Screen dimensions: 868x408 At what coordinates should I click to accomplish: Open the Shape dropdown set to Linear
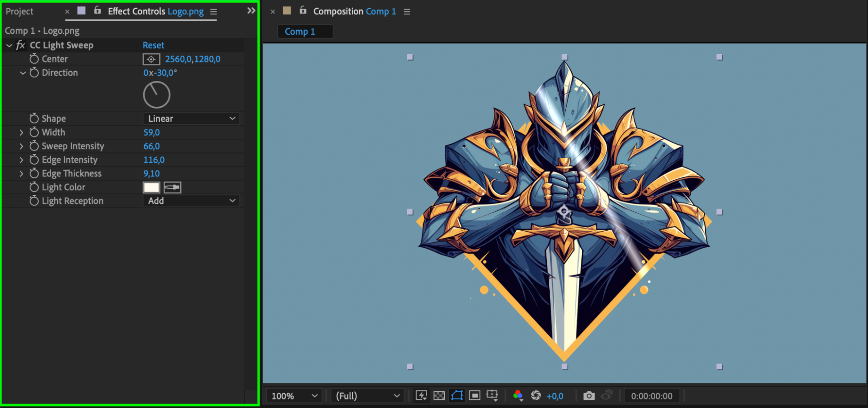coord(191,119)
